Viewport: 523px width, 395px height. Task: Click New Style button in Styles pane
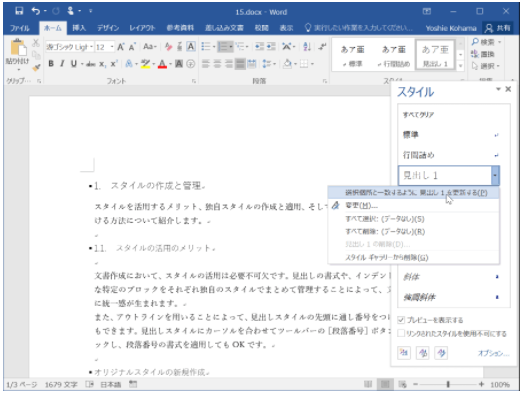click(x=404, y=353)
